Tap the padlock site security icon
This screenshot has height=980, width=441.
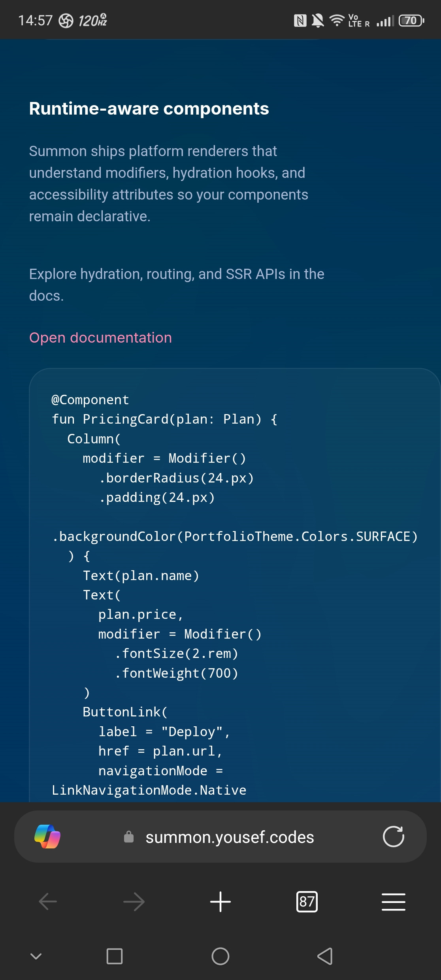tap(129, 837)
